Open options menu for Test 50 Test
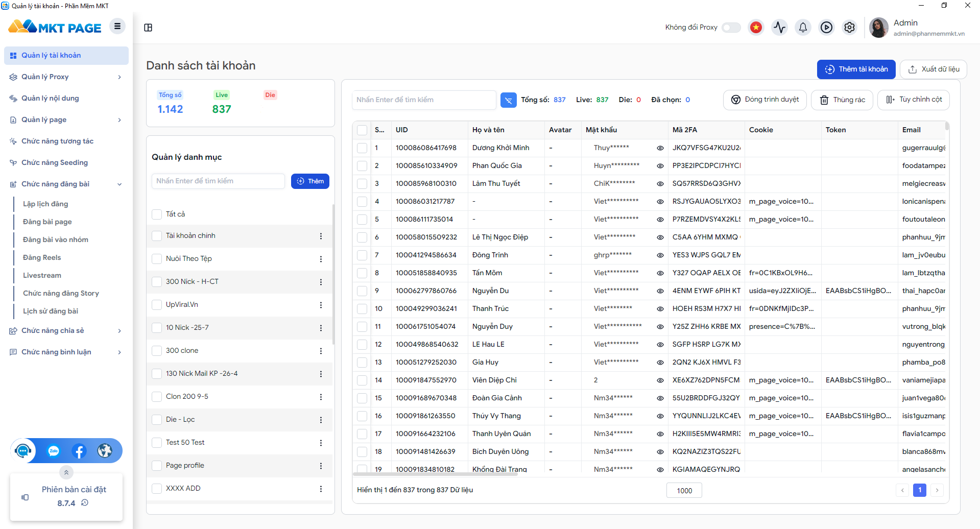980x529 pixels. [321, 443]
